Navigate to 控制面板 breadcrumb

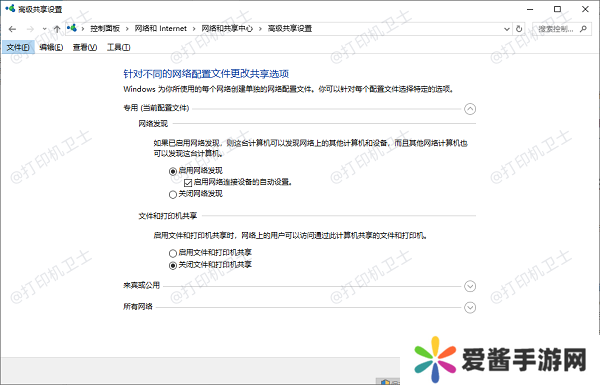[x=105, y=29]
